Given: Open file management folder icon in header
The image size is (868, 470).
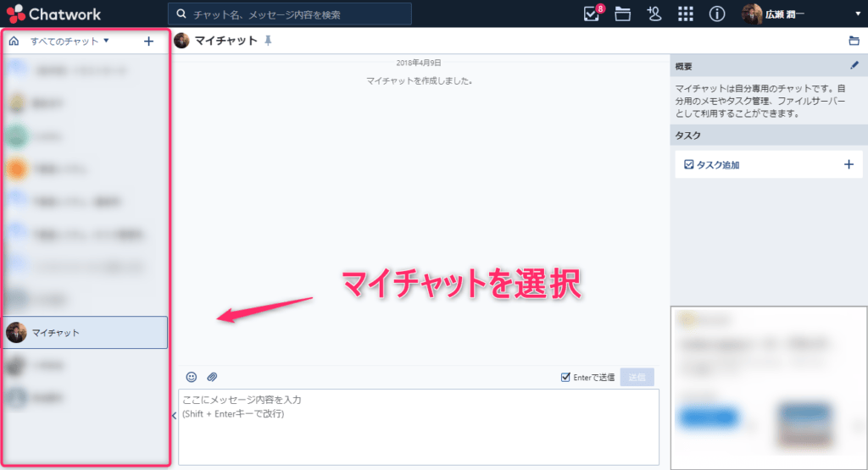Looking at the screenshot, I should pyautogui.click(x=623, y=14).
